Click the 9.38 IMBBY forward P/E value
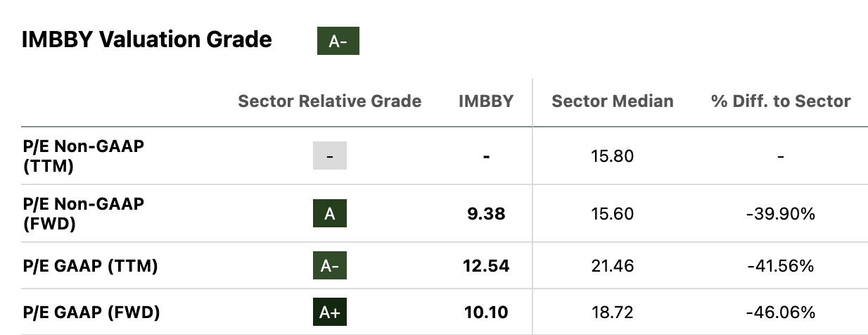The height and width of the screenshot is (335, 868). (x=486, y=213)
